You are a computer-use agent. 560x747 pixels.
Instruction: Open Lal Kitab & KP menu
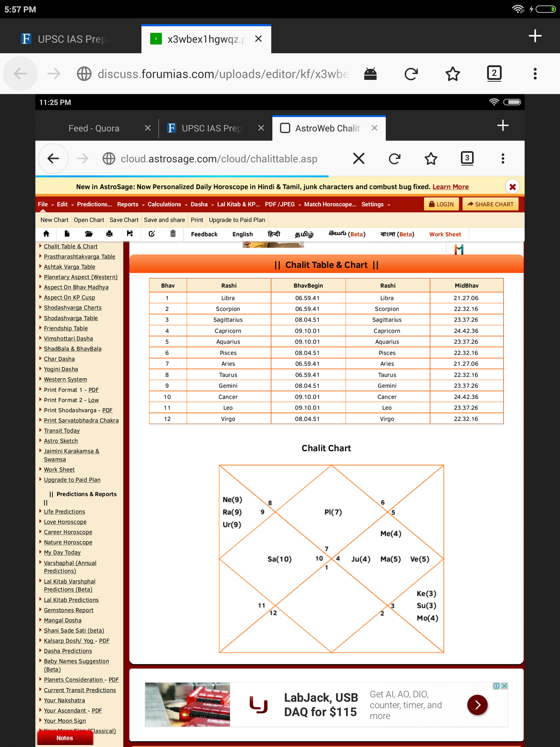tap(238, 204)
